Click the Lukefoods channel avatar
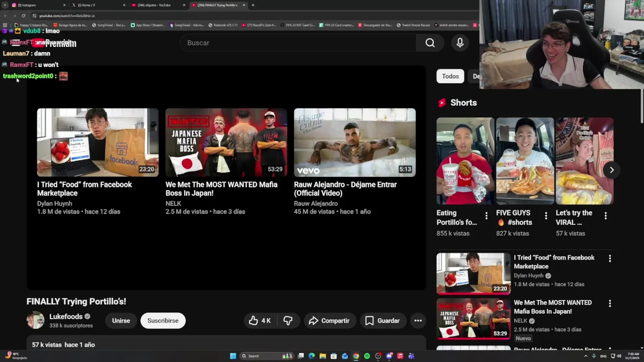 click(35, 320)
